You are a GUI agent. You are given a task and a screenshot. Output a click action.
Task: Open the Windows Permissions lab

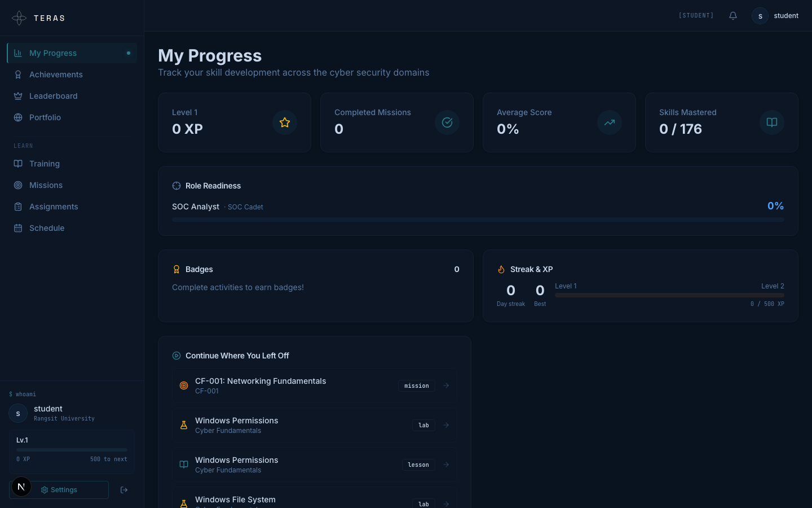click(315, 425)
